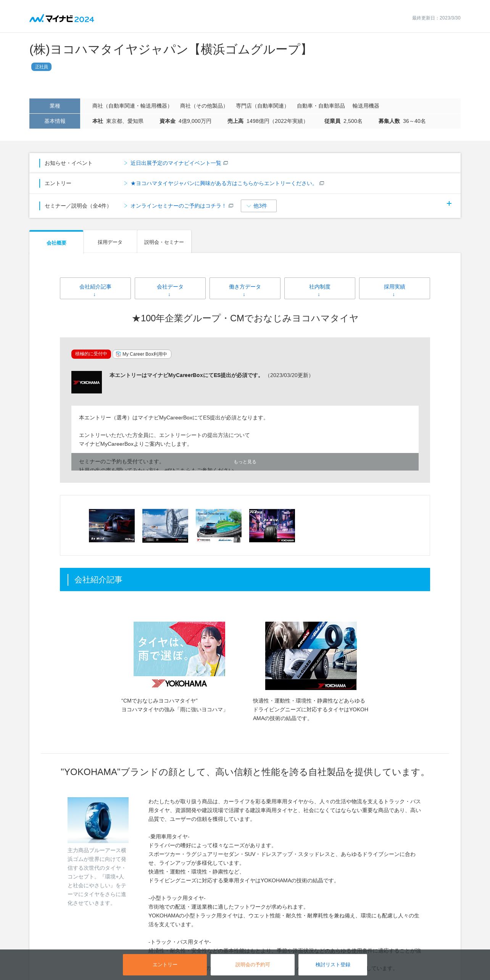
Task: Click the blue BluEarth tire image
Action: 98,820
